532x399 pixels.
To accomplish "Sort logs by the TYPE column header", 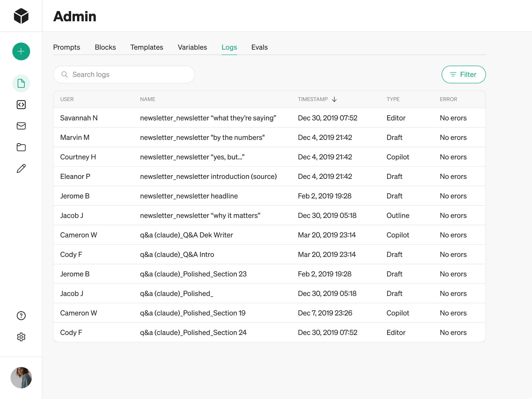I will (393, 99).
